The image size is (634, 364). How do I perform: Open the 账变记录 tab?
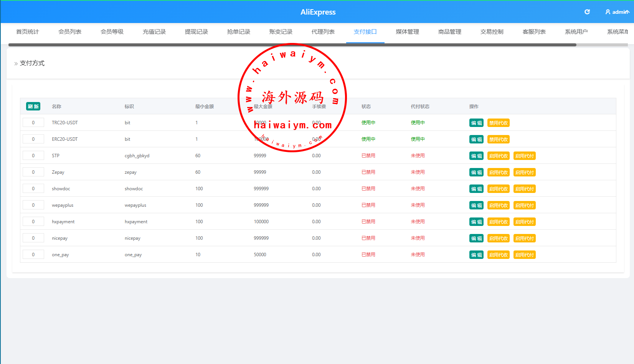[281, 32]
